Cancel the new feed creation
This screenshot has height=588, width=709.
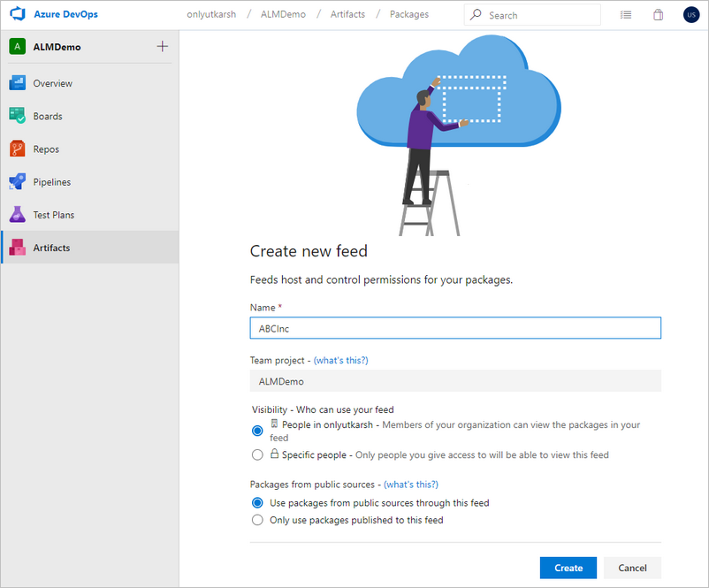coord(632,568)
